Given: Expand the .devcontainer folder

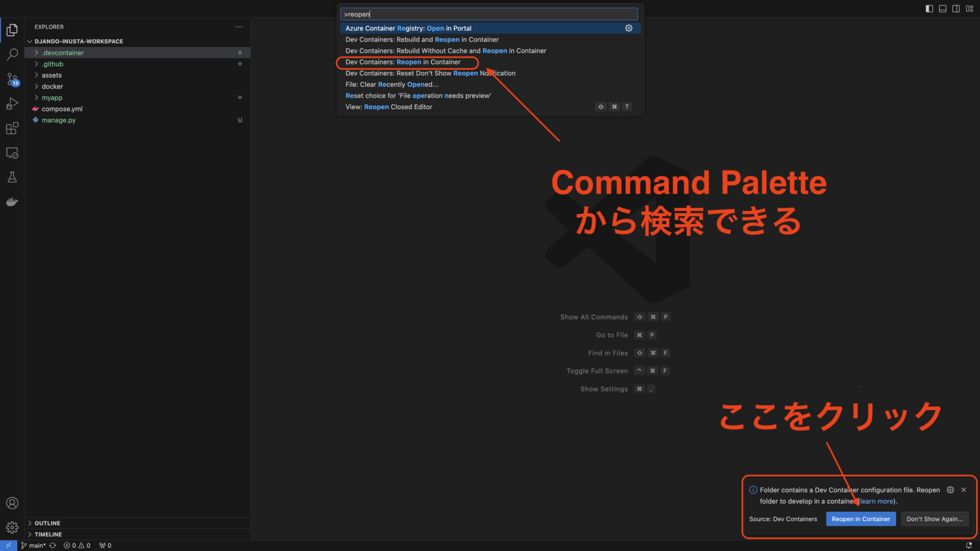Looking at the screenshot, I should coord(137,53).
